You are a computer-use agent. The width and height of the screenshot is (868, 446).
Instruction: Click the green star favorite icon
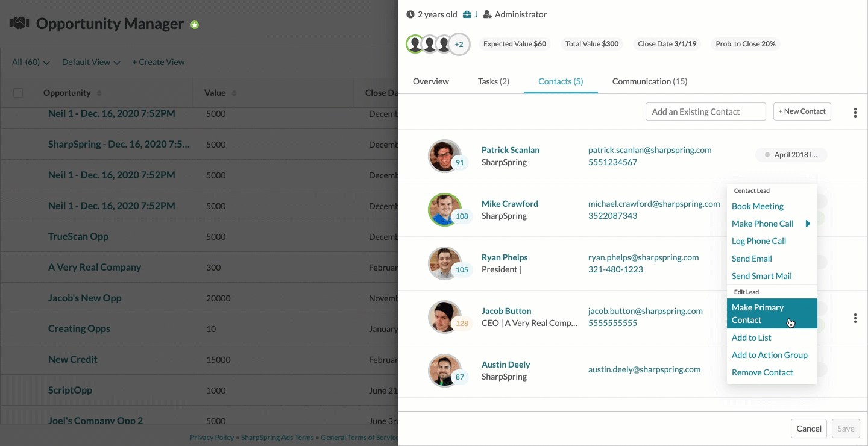pos(195,25)
